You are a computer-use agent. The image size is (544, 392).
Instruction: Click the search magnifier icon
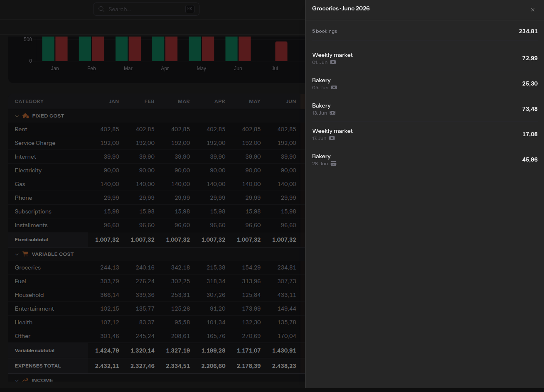click(101, 9)
